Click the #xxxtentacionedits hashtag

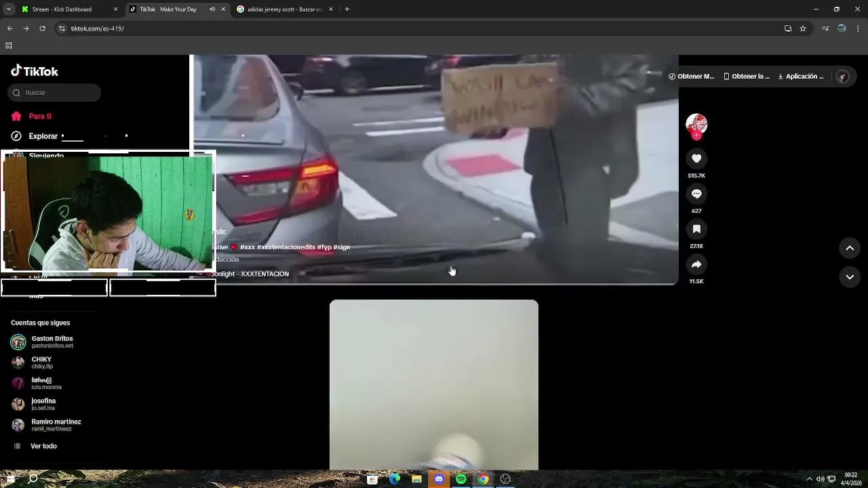pos(286,247)
